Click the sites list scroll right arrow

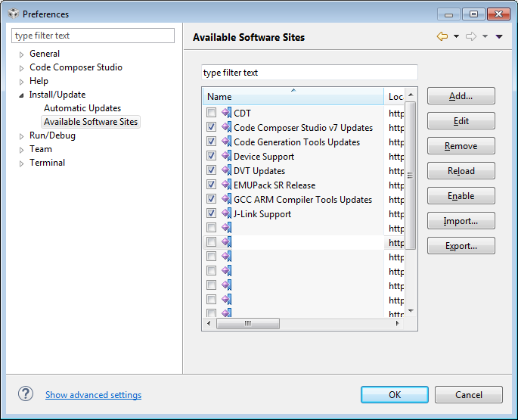tap(398, 323)
